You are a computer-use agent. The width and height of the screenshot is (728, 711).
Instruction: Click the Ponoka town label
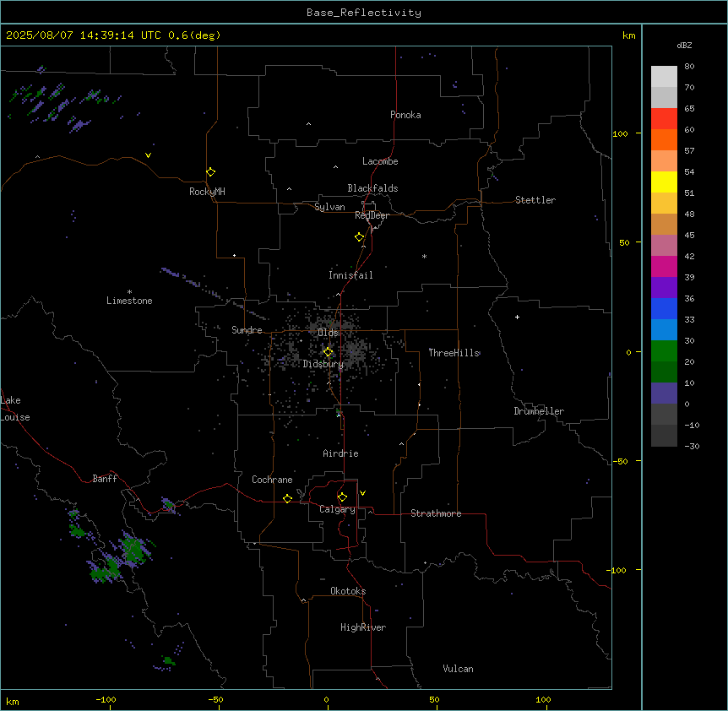click(x=405, y=115)
